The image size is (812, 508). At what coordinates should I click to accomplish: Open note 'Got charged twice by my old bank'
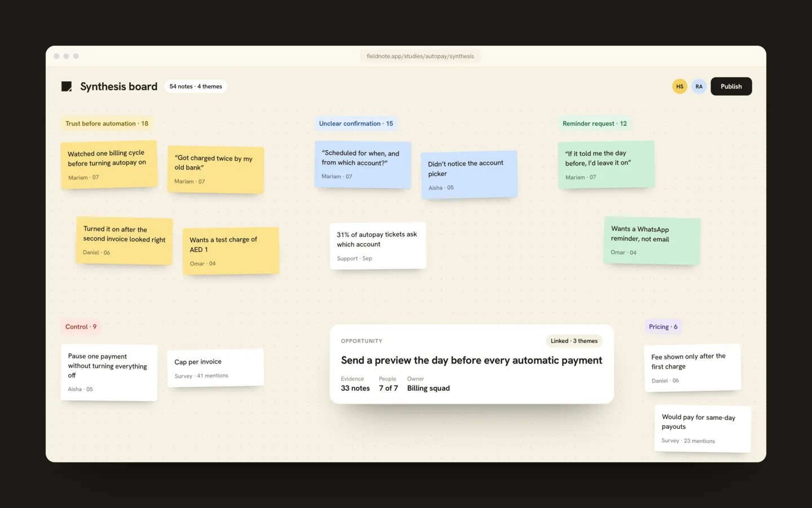(215, 169)
